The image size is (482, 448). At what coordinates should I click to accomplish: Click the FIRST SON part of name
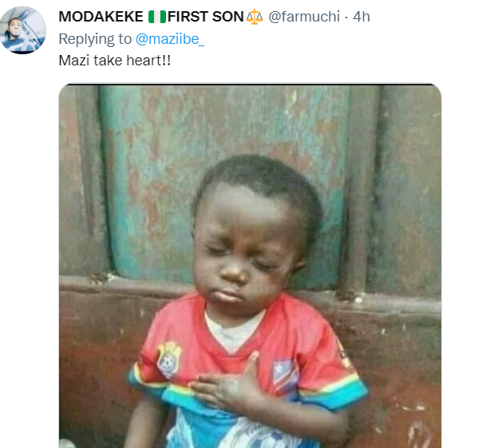click(206, 17)
